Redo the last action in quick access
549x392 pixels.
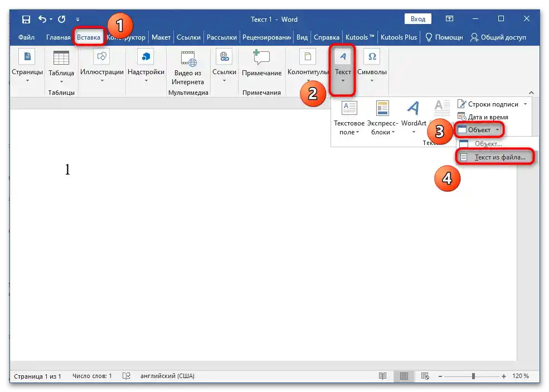pyautogui.click(x=62, y=20)
